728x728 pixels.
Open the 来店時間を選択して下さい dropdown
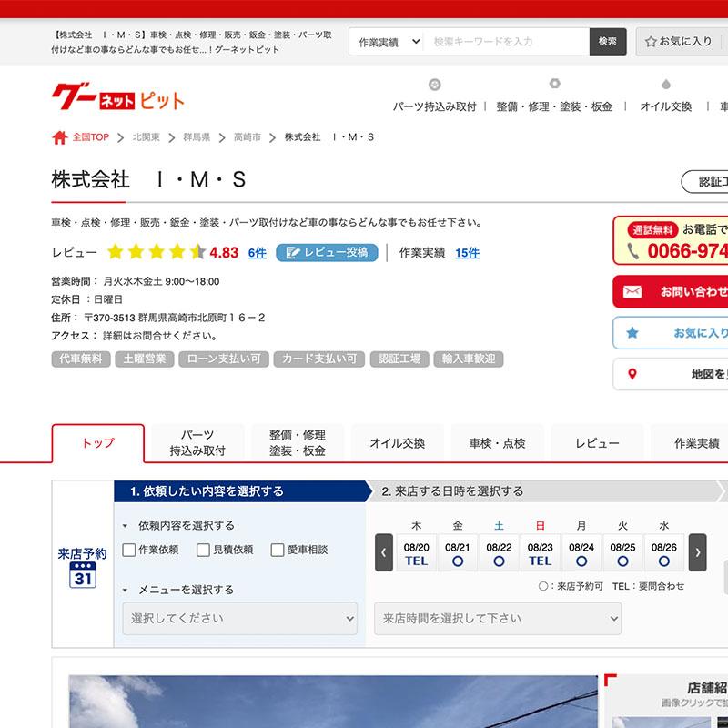tap(498, 619)
